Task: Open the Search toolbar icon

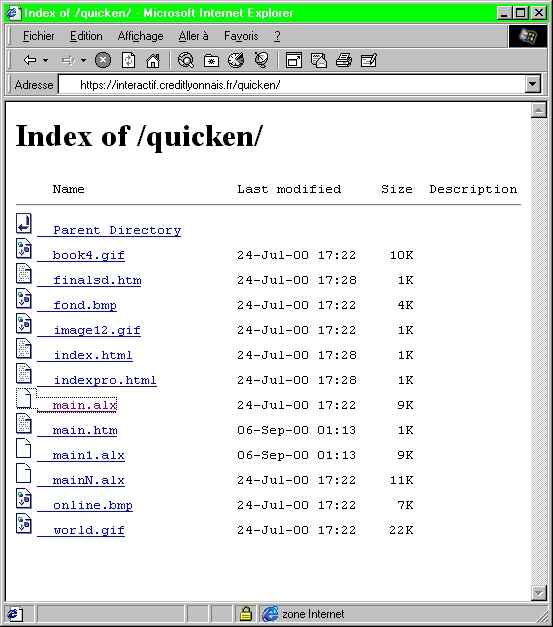Action: (x=186, y=60)
